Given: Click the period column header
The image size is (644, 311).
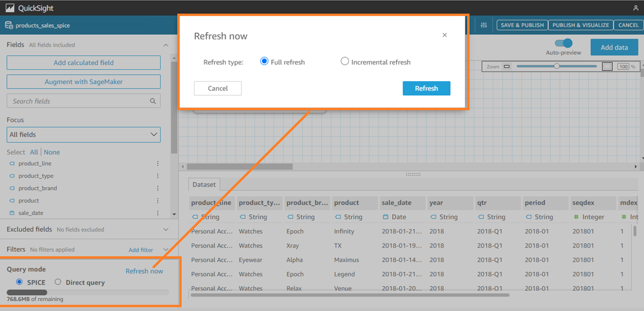Looking at the screenshot, I should pyautogui.click(x=545, y=203).
